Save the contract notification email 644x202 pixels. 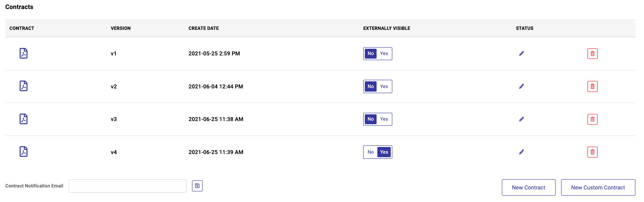pos(197,186)
